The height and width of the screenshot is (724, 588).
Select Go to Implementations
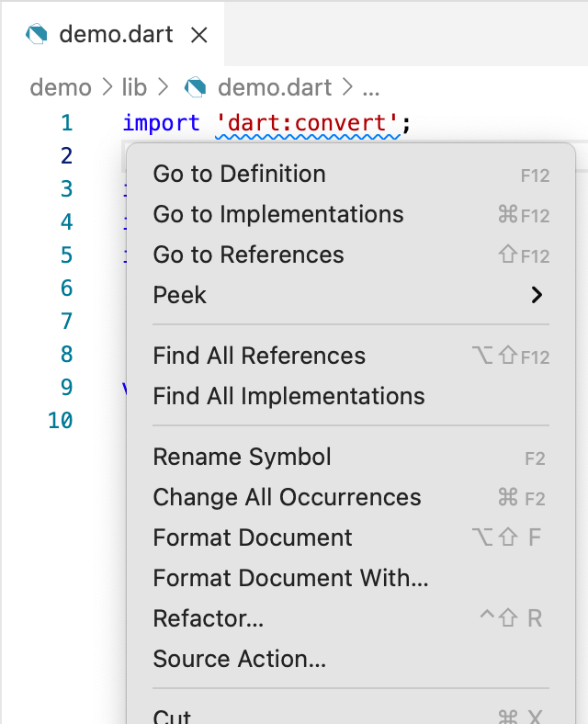click(x=278, y=214)
